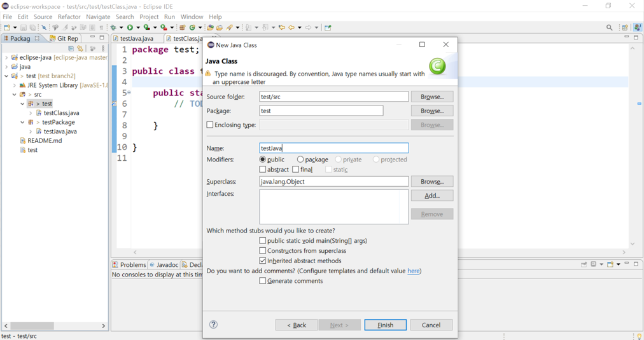This screenshot has height=340, width=644.
Task: Open the Package Explorer view menu dots
Action: [103, 48]
